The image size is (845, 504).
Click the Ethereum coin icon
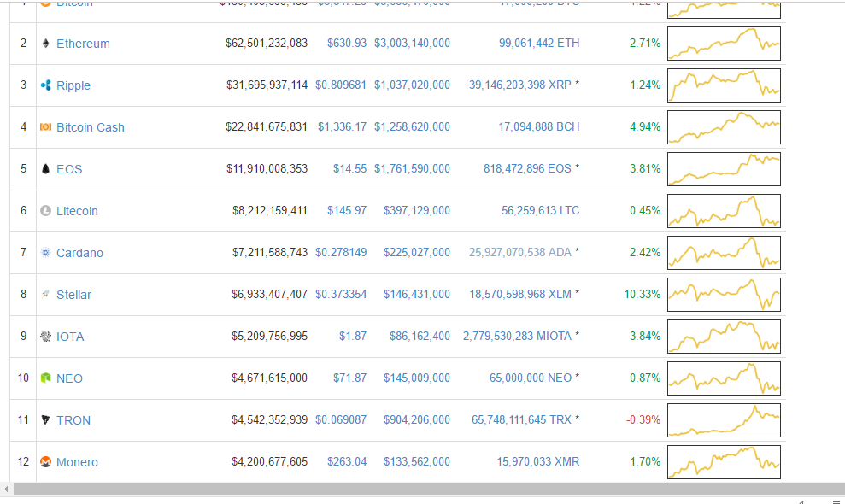coord(46,43)
